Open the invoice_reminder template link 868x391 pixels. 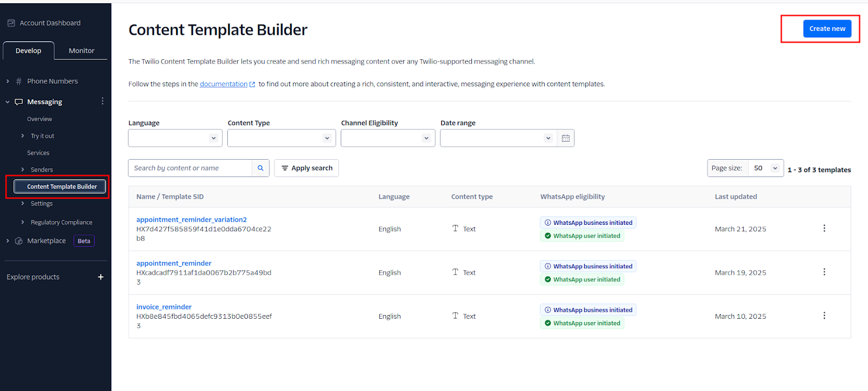pyautogui.click(x=164, y=307)
